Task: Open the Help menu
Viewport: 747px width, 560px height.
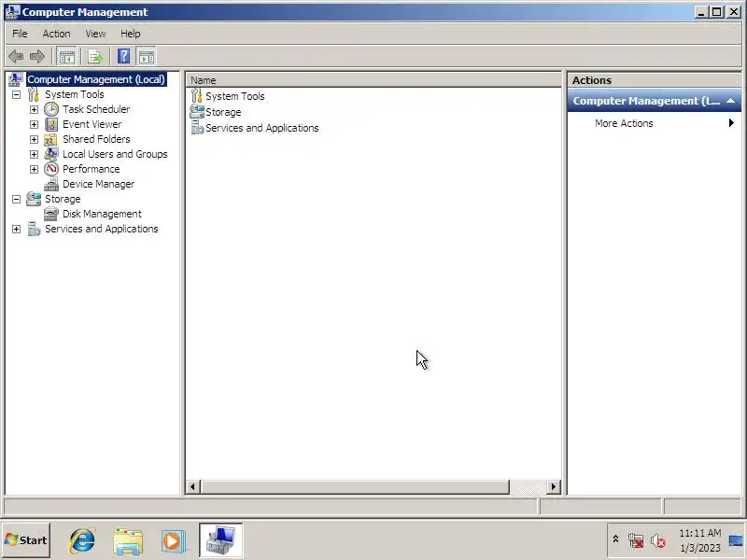Action: (130, 34)
